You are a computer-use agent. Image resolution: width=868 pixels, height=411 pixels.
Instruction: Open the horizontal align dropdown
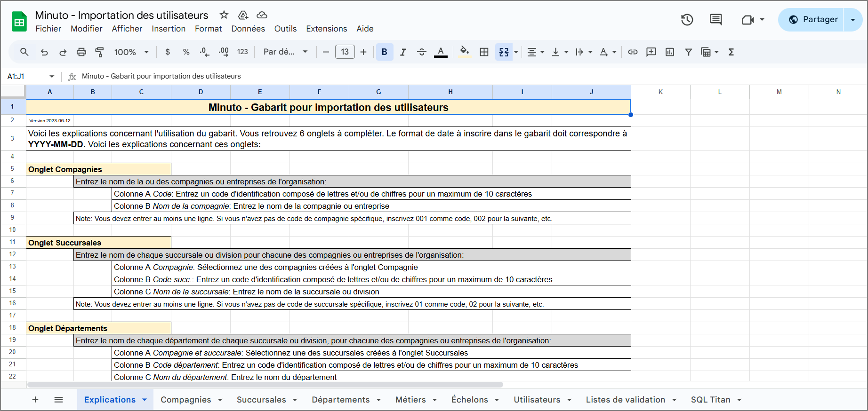click(x=535, y=52)
